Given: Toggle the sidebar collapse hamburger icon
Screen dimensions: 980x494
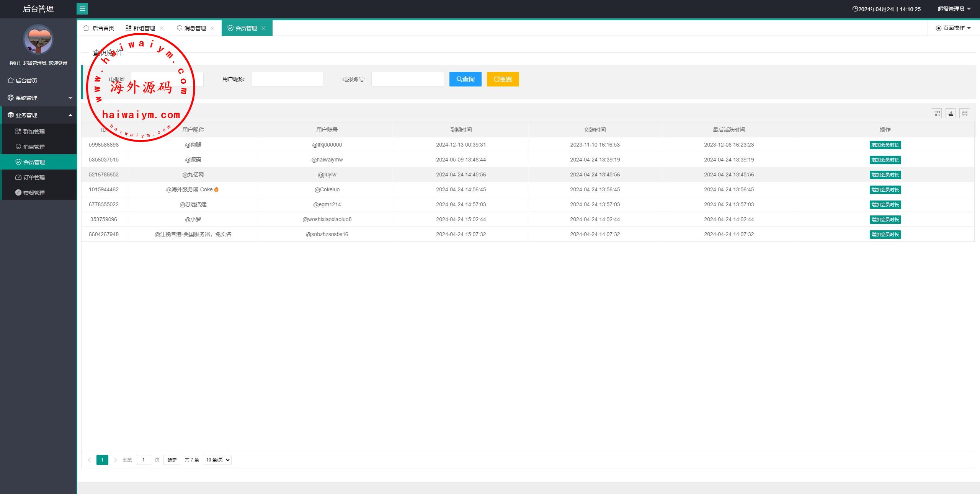Looking at the screenshot, I should tap(82, 9).
